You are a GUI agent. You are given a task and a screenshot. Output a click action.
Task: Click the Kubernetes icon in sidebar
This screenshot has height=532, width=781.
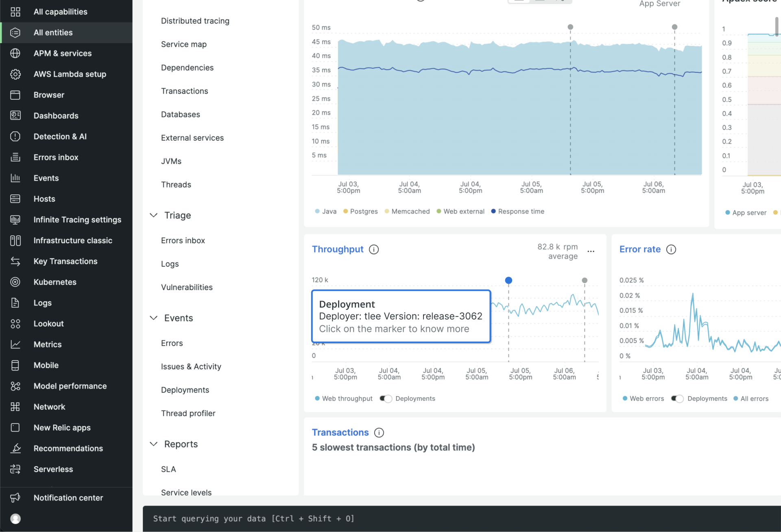[x=15, y=282]
